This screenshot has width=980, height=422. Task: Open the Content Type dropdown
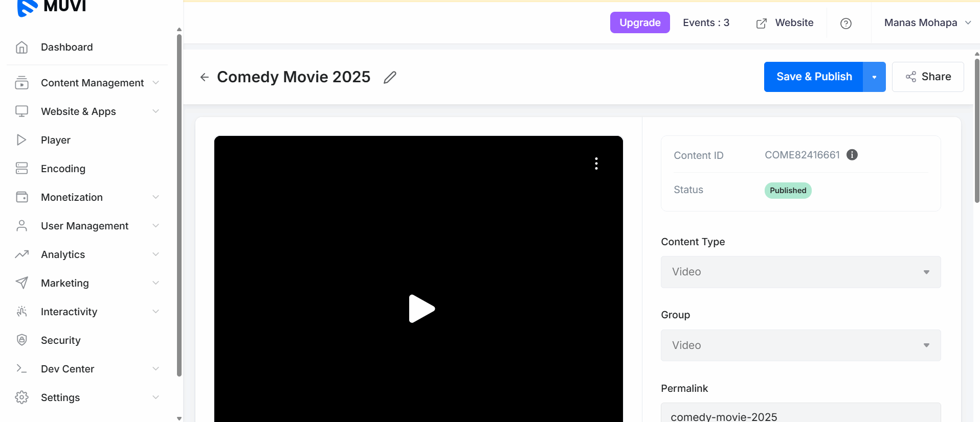800,272
